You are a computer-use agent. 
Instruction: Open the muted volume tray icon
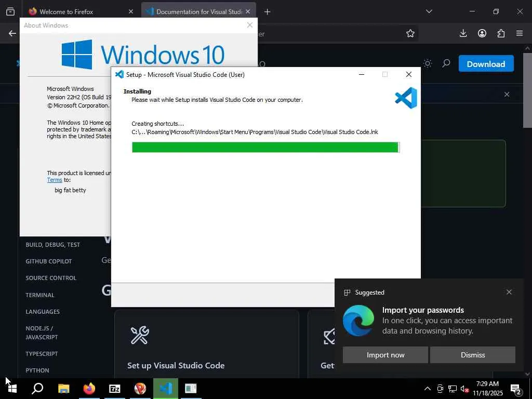coord(464,389)
